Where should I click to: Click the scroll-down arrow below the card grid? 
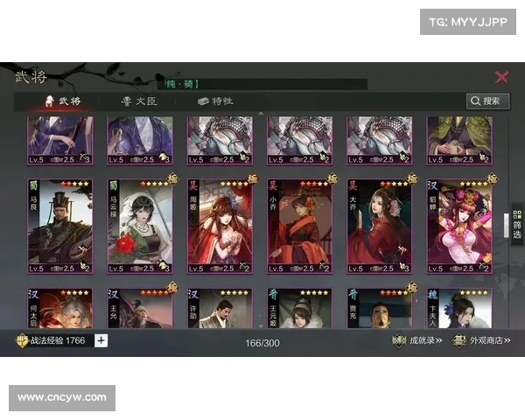click(x=261, y=325)
